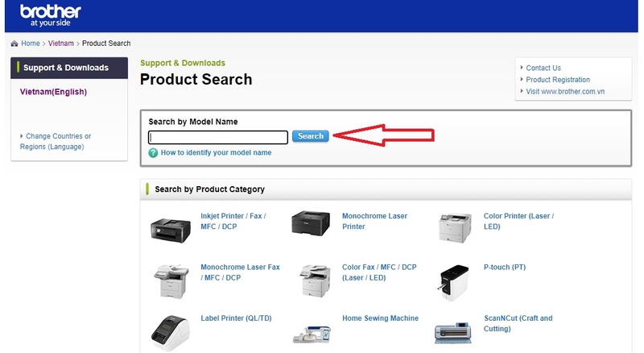
Task: Click the Color Fax / MFC / DCP image
Action: tap(315, 281)
